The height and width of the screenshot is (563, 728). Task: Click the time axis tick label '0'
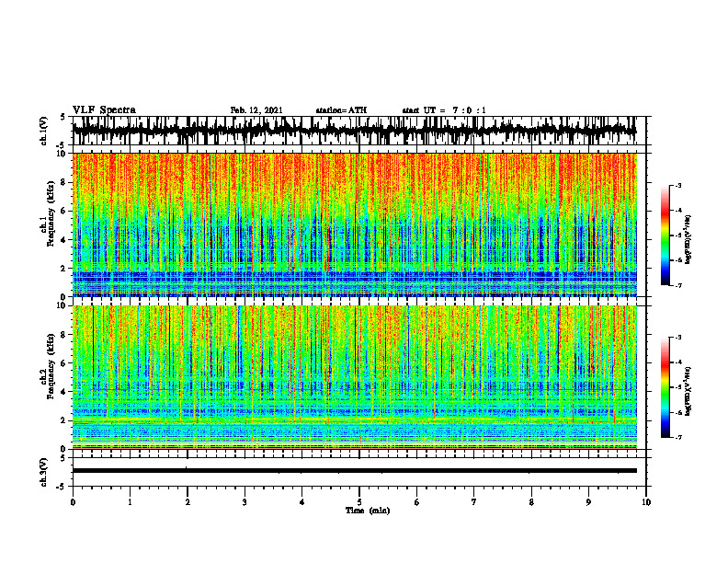click(x=73, y=502)
